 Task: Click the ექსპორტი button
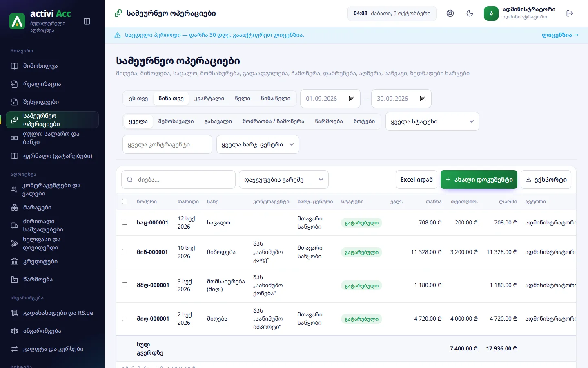pyautogui.click(x=546, y=180)
